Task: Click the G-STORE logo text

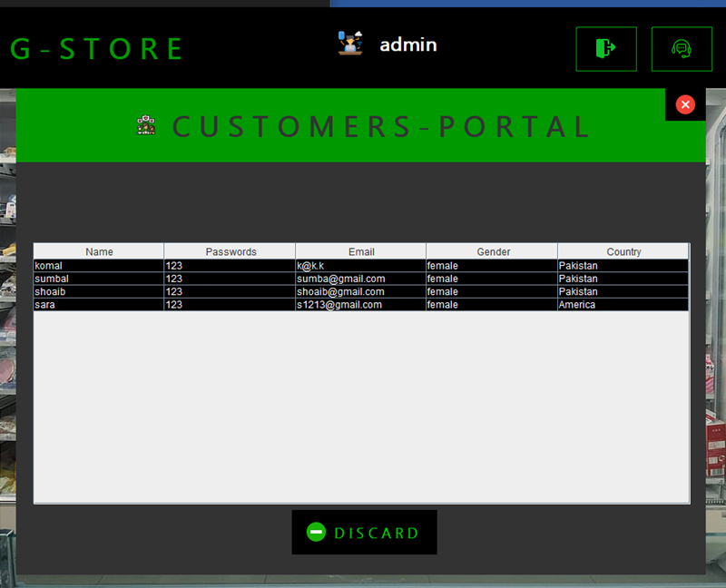Action: point(96,49)
